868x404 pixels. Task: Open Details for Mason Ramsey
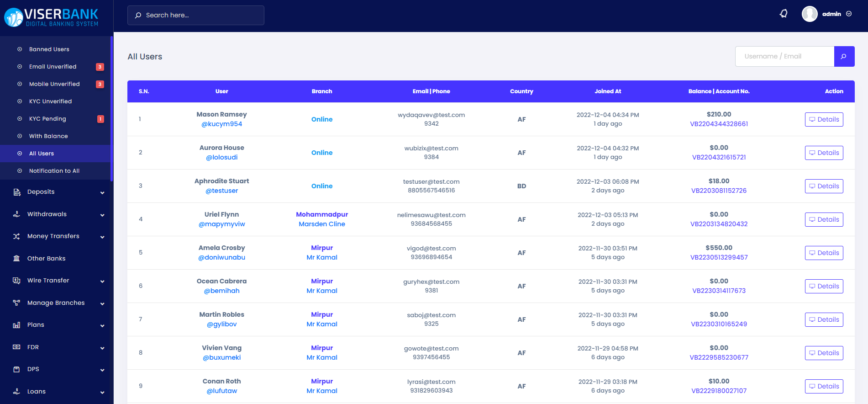coord(824,119)
